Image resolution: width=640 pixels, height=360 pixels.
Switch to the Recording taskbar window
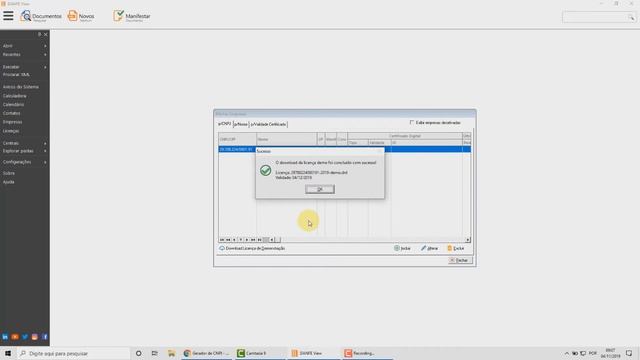[367, 353]
